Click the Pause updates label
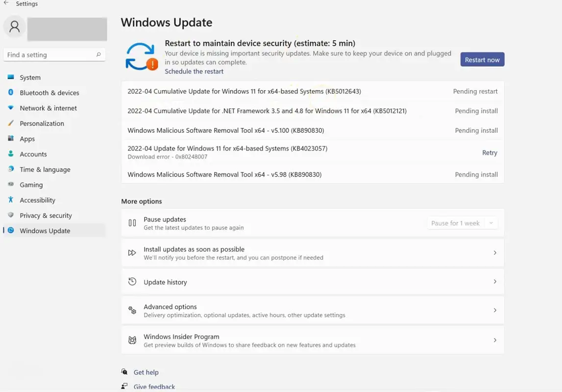The height and width of the screenshot is (392, 562). (x=165, y=220)
